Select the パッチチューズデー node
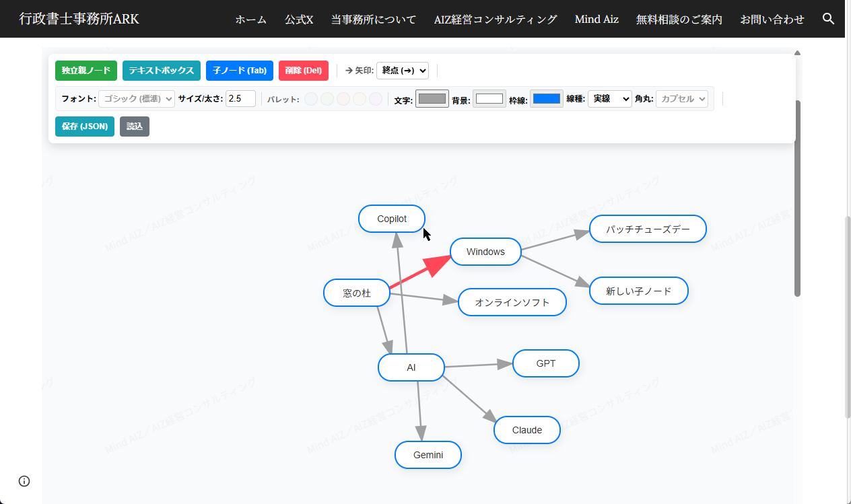Image resolution: width=851 pixels, height=504 pixels. tap(648, 229)
